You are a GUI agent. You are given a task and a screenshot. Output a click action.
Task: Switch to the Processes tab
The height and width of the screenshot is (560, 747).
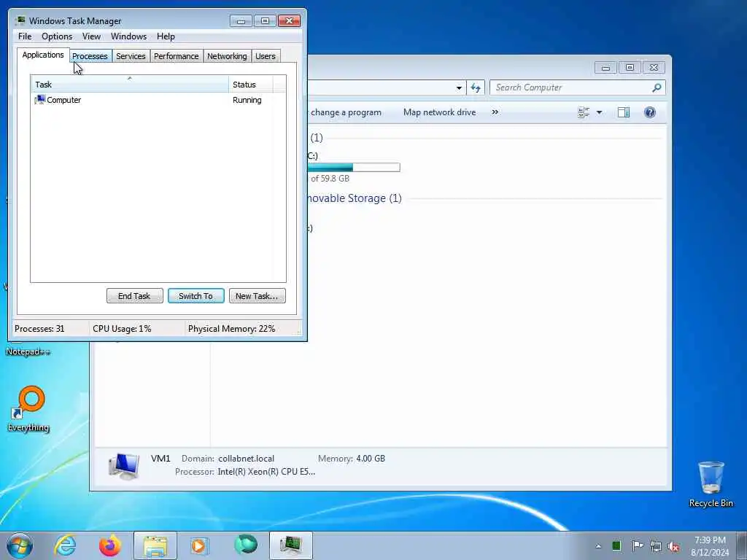(90, 56)
